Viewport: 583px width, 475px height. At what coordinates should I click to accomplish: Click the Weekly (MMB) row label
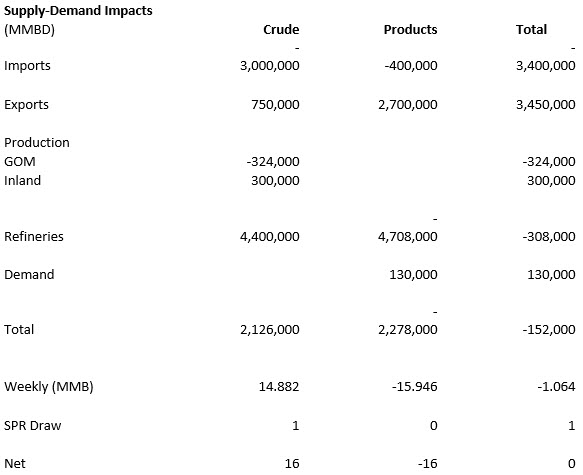49,387
